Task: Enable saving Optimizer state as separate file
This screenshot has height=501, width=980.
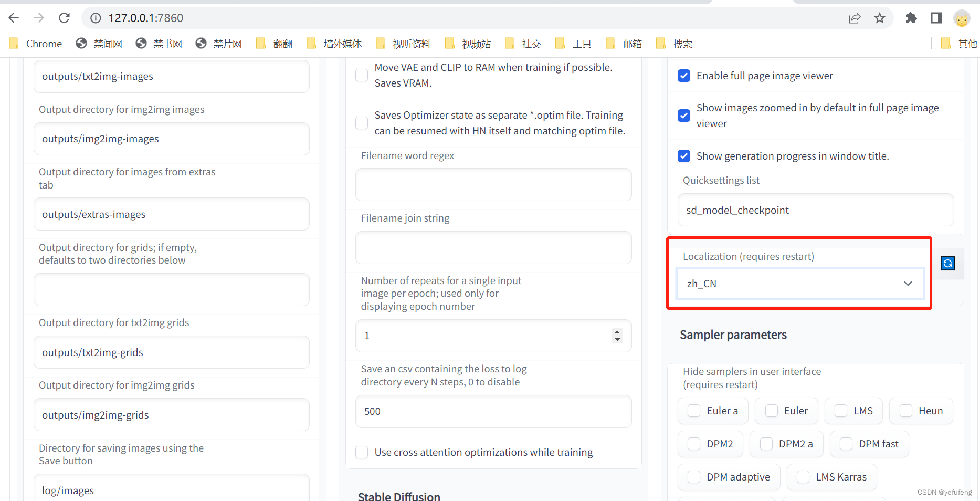Action: point(362,123)
